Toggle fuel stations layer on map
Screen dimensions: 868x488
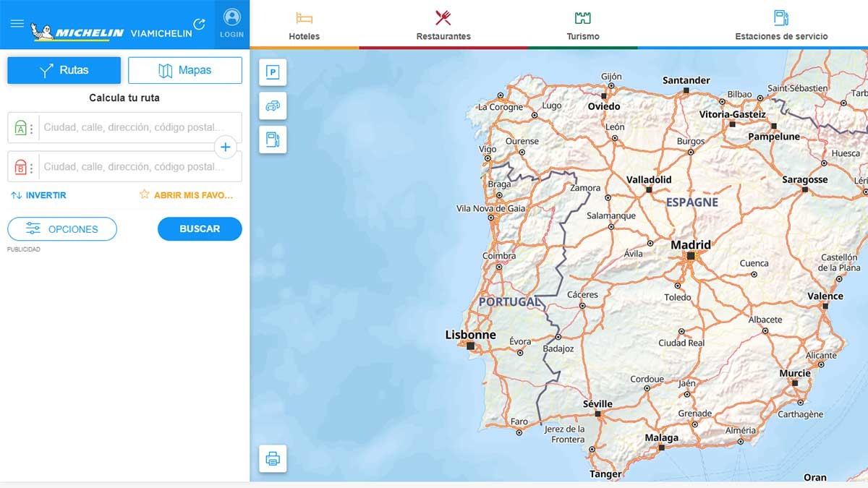(273, 139)
